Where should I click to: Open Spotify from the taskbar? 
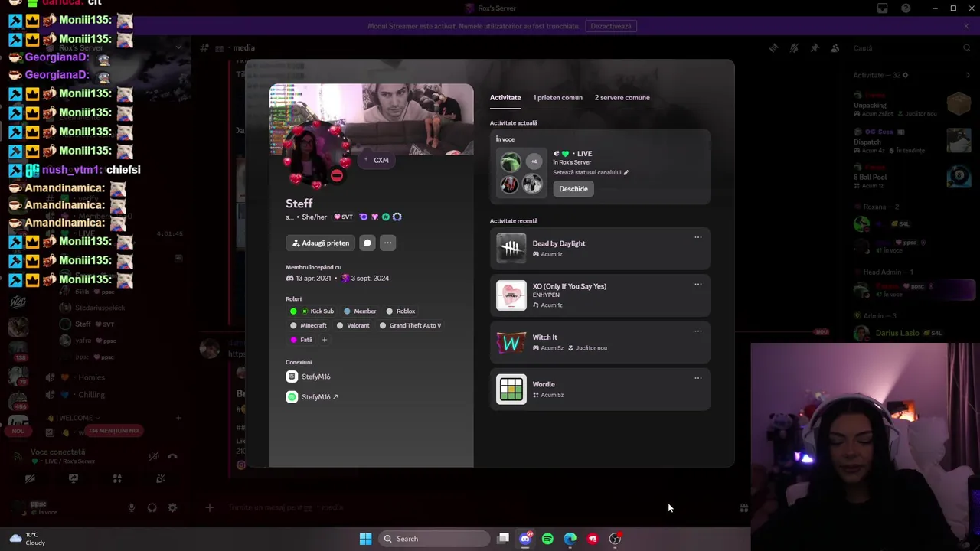coord(547,539)
